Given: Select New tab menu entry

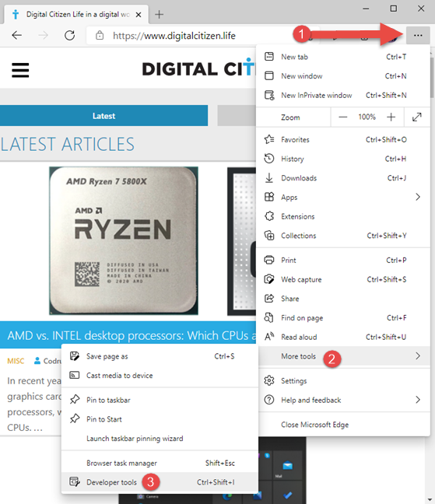Looking at the screenshot, I should pyautogui.click(x=343, y=57).
